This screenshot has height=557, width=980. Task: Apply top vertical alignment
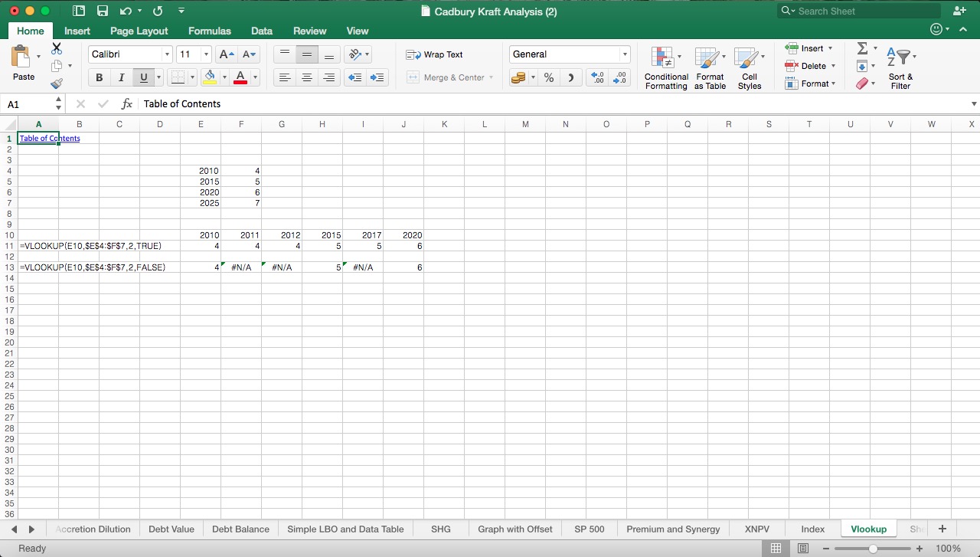pos(285,54)
